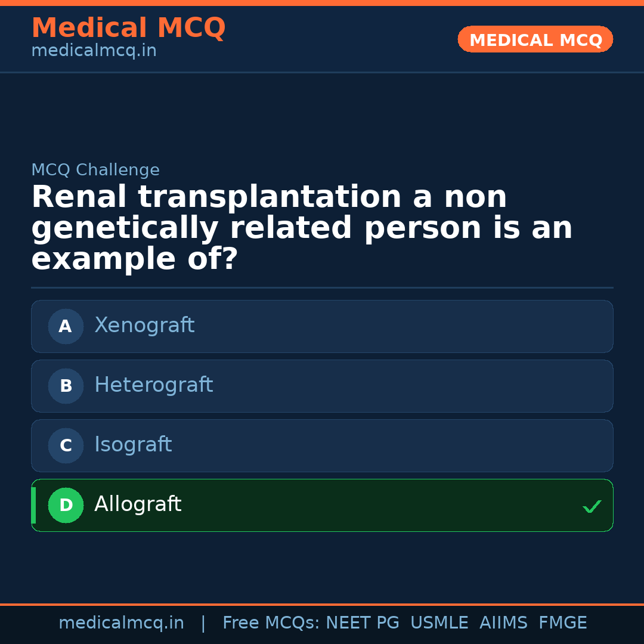644x644 pixels.
Task: Collapse the question panel divider line
Action: coord(322,288)
